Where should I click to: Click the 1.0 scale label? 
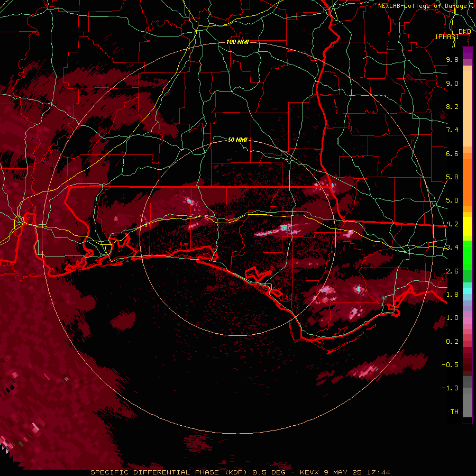tap(452, 318)
